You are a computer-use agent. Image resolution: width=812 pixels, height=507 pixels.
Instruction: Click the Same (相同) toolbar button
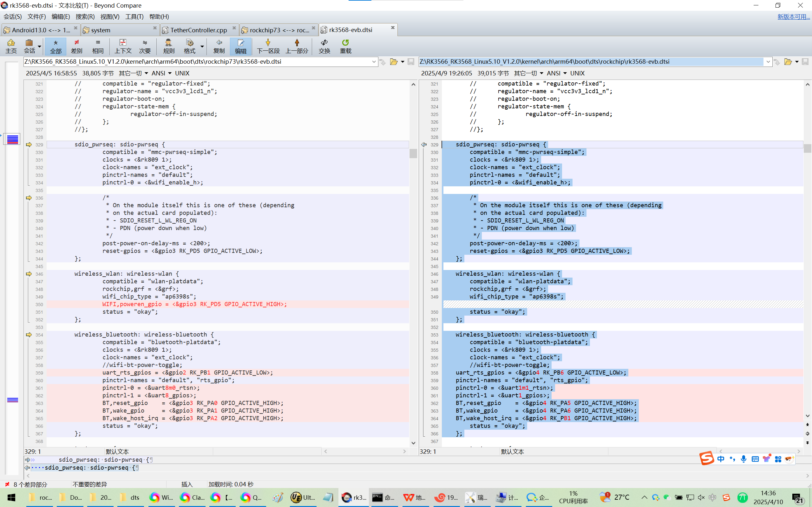[98, 46]
